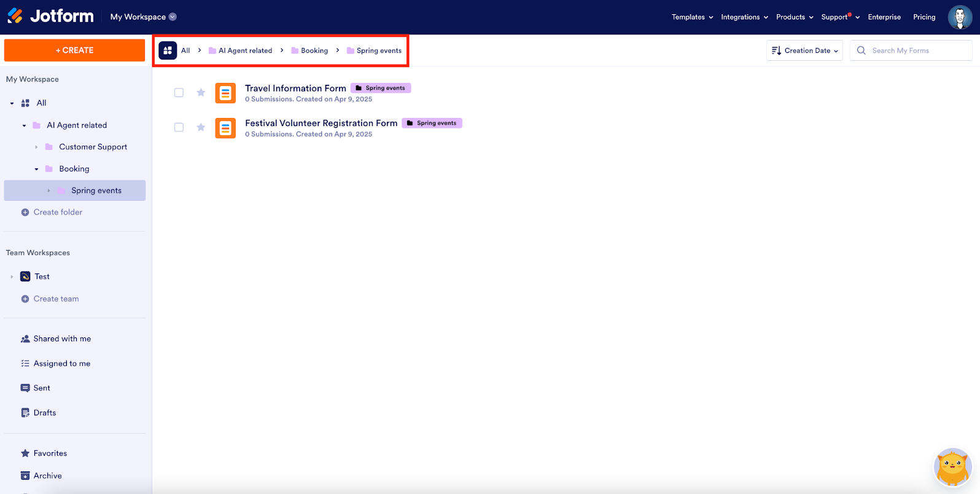Open the Festival Volunteer Registration Form icon
980x494 pixels.
click(225, 128)
